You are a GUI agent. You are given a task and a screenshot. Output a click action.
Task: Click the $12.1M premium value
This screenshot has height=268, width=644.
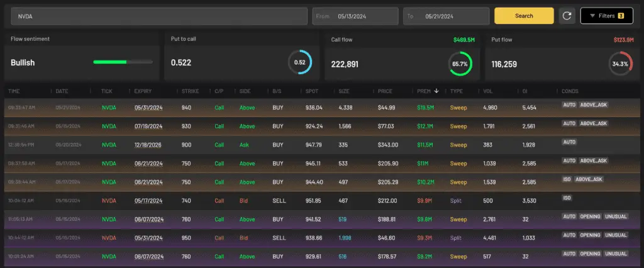(425, 126)
